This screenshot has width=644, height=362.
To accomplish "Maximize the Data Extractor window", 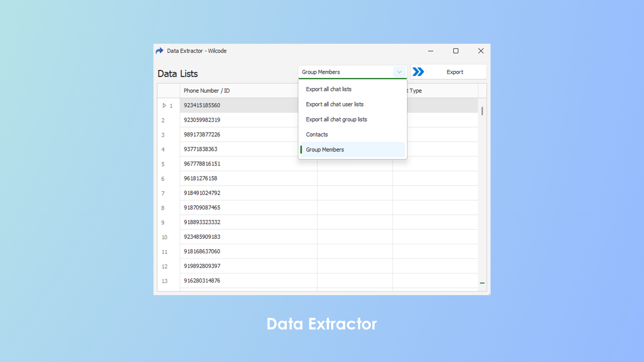I will [x=456, y=51].
